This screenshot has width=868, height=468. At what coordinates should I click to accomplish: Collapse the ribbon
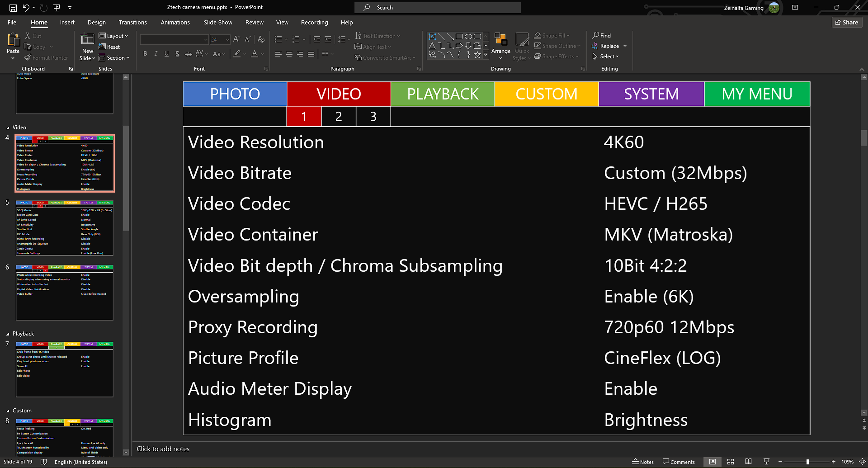(x=862, y=69)
